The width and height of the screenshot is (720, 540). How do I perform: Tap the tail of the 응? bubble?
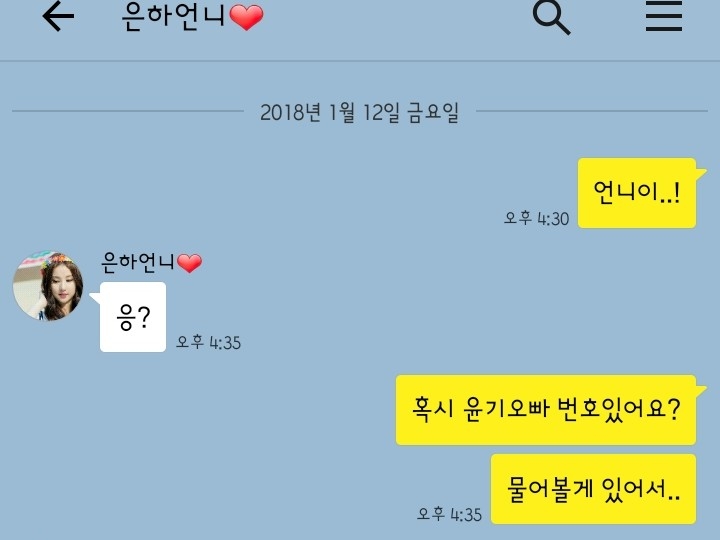tap(95, 298)
